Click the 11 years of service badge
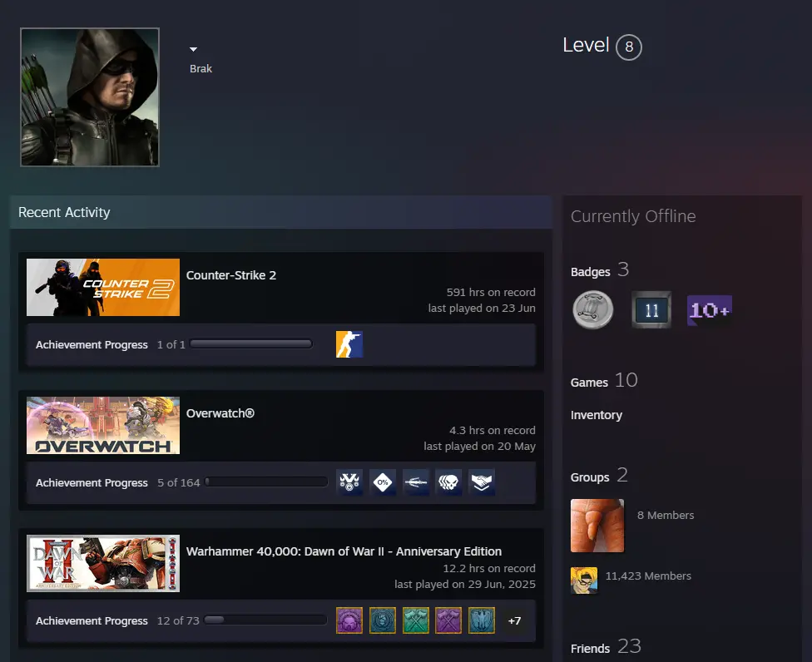This screenshot has width=812, height=662. pyautogui.click(x=651, y=310)
